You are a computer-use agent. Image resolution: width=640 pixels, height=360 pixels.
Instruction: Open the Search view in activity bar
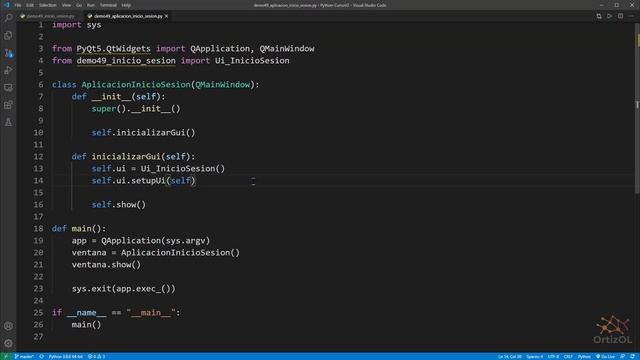[8, 18]
